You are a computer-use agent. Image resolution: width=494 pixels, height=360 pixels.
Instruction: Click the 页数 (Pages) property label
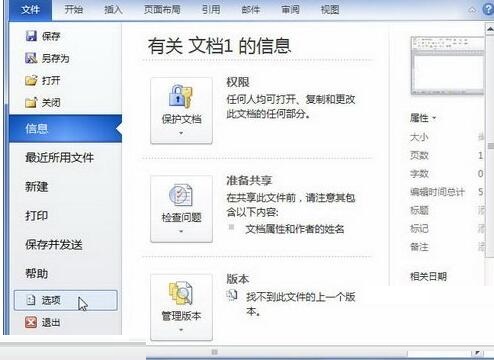tap(419, 155)
